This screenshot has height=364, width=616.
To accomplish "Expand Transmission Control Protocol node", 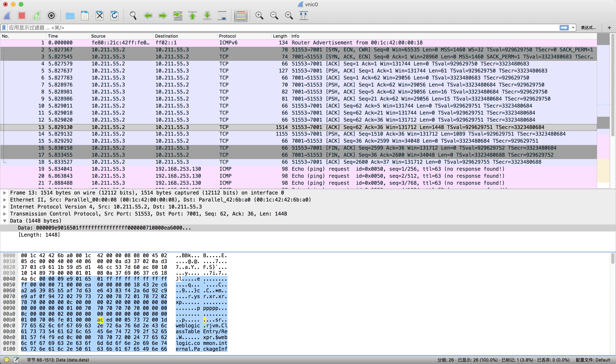I will tap(4, 214).
